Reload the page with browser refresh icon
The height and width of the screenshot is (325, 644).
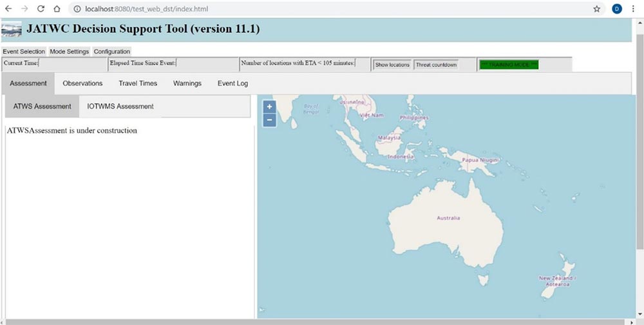point(41,9)
